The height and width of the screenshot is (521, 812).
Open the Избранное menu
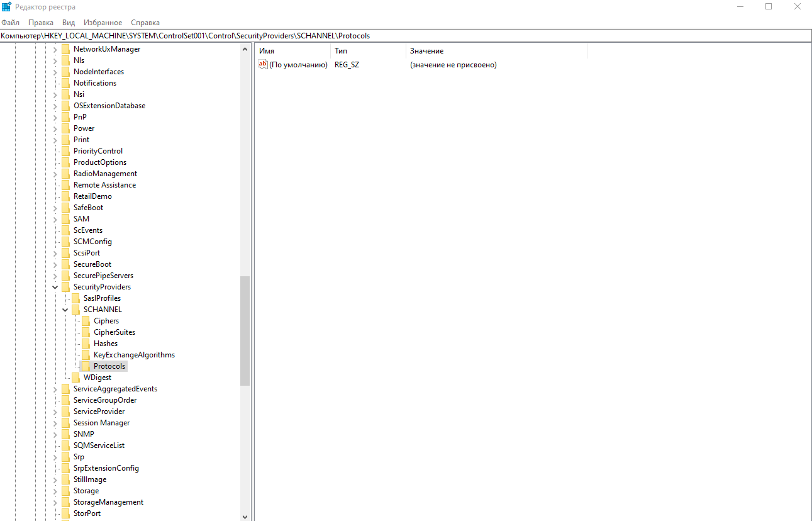103,23
